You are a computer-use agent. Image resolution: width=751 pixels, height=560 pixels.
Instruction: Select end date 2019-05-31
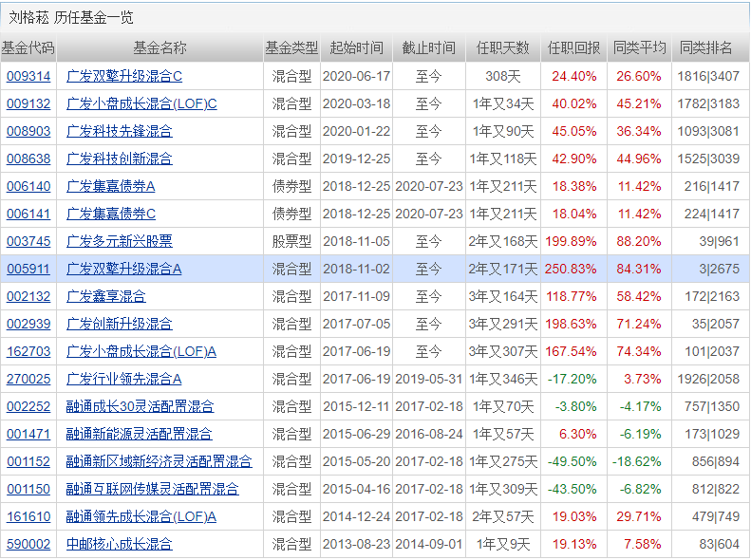pos(428,379)
